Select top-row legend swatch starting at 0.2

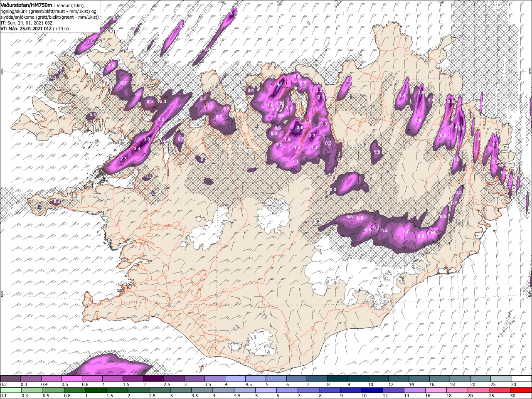tap(10, 379)
